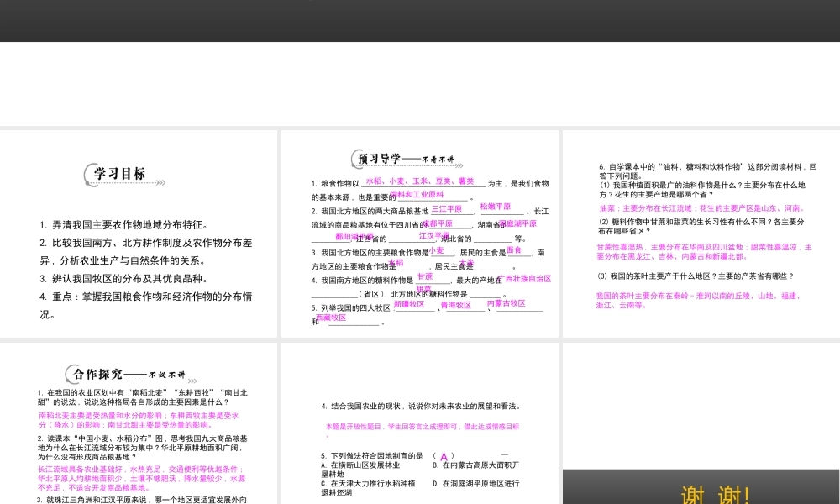Click the pink answer 松嫩平原

click(x=495, y=206)
